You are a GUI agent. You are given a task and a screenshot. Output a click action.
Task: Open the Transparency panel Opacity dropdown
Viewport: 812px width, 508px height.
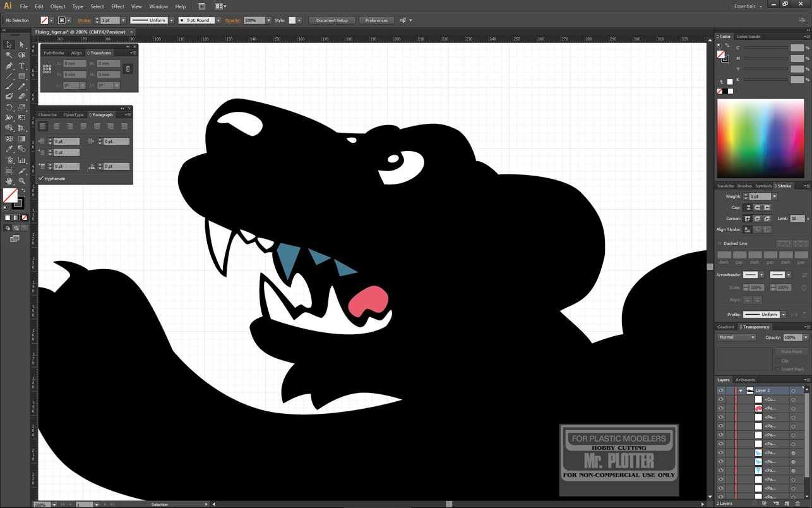(x=806, y=337)
